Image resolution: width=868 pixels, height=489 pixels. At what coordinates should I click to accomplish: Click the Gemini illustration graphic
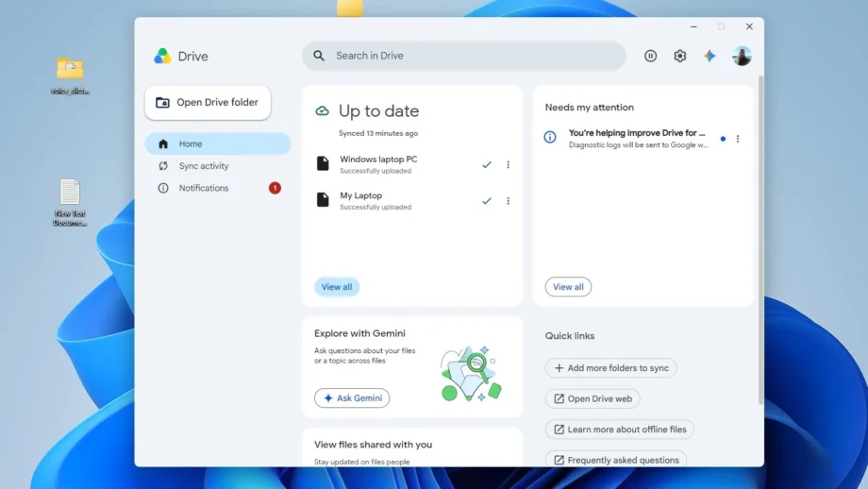click(x=471, y=374)
